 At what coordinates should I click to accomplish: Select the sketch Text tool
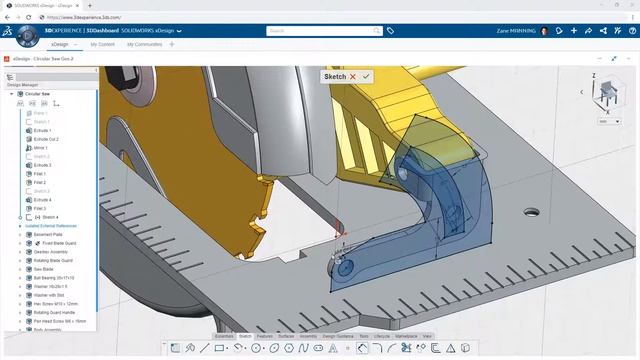(x=333, y=348)
